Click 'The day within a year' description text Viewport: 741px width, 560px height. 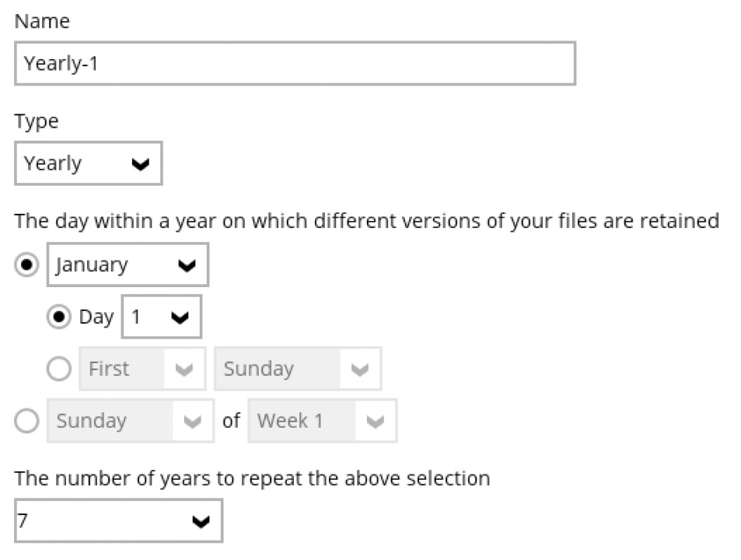pyautogui.click(x=365, y=221)
